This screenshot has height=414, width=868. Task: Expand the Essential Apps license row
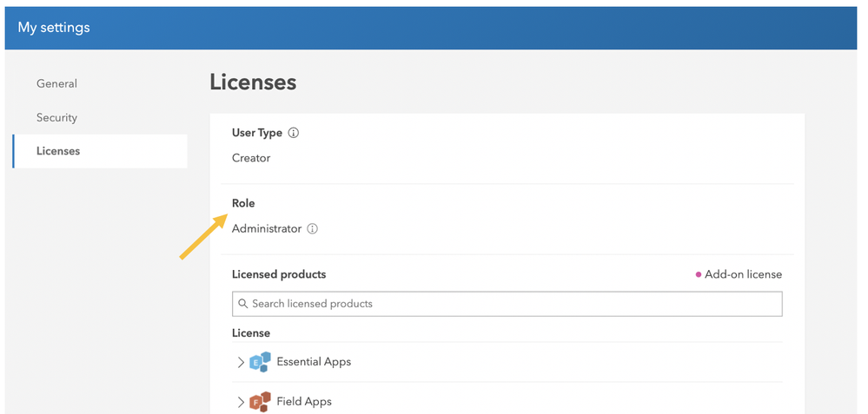point(241,363)
